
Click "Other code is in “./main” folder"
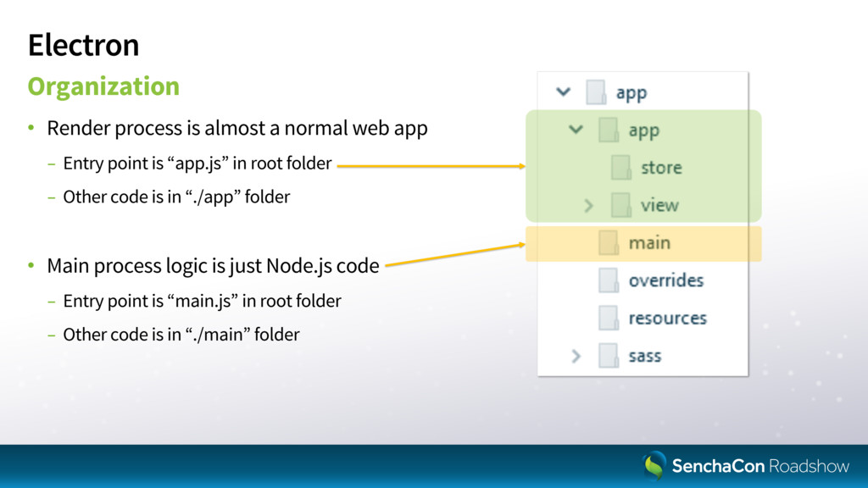tap(181, 335)
